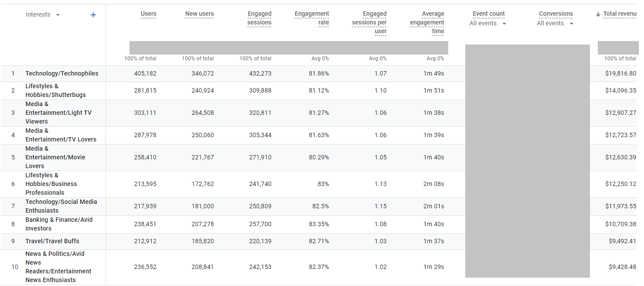Click the Engaged sessions per user header
Image resolution: width=644 pixels, height=286 pixels.
369,22
